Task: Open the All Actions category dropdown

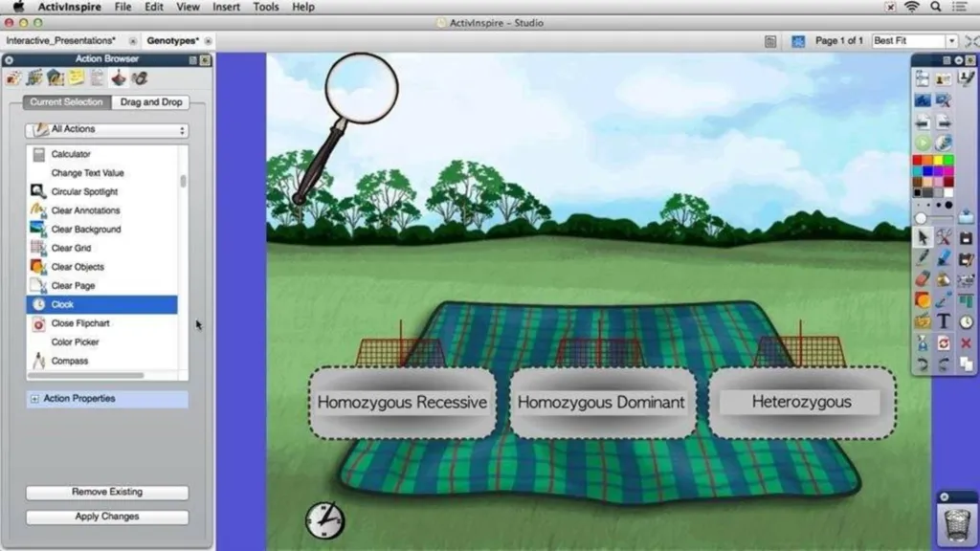Action: [x=106, y=129]
